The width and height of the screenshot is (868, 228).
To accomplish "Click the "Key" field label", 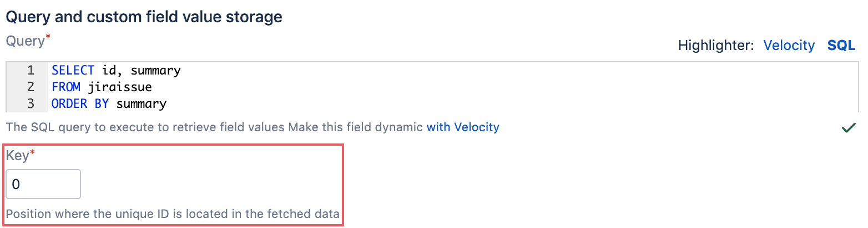I will click(17, 156).
